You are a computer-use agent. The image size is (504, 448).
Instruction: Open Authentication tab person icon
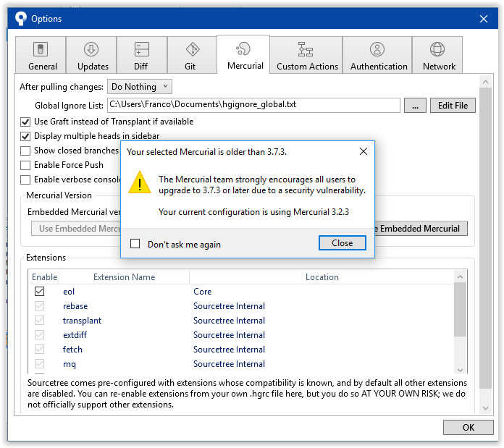coord(377,49)
